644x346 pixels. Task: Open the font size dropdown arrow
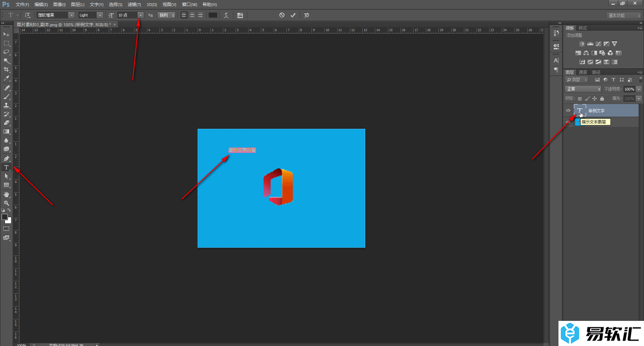point(140,15)
